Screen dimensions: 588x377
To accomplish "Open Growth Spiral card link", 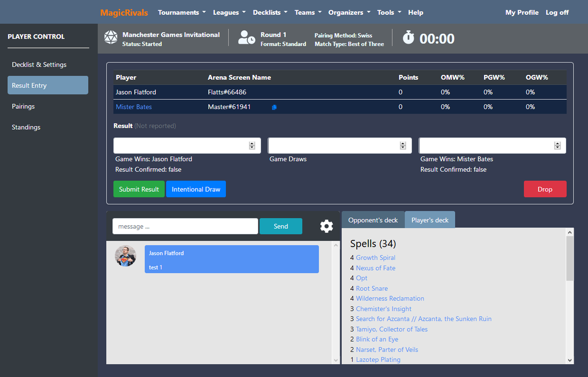I will (x=375, y=258).
